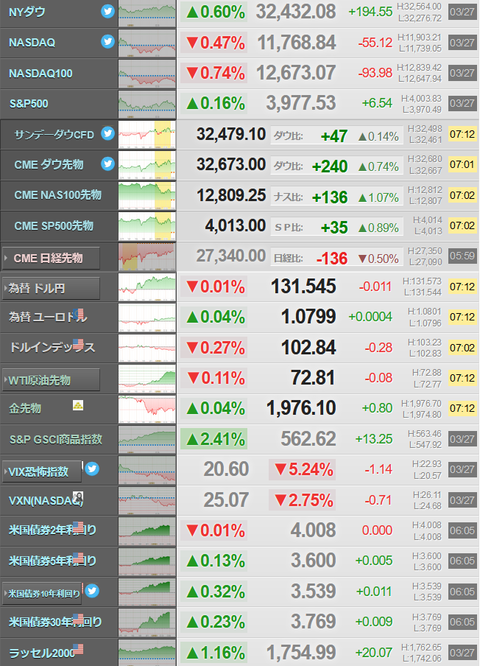Image resolution: width=480 pixels, height=666 pixels.
Task: Expand the 米国債券10年利回り button
Action: coord(42,593)
